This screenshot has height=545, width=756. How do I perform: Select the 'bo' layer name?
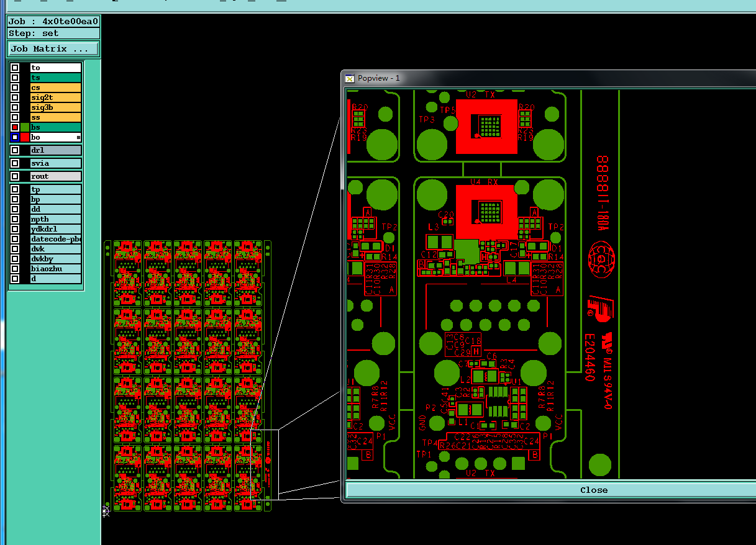(x=56, y=137)
